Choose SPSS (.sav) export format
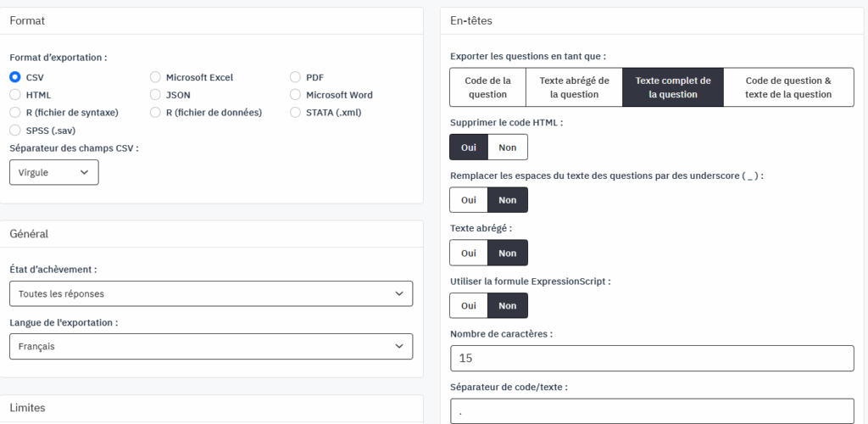 point(15,130)
